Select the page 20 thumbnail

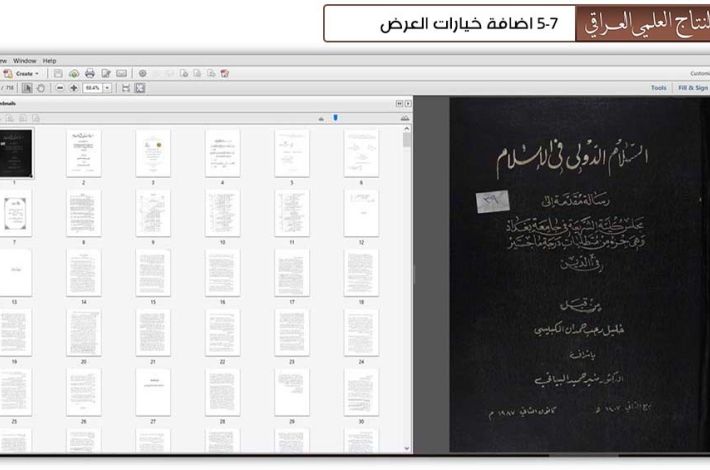[84, 332]
